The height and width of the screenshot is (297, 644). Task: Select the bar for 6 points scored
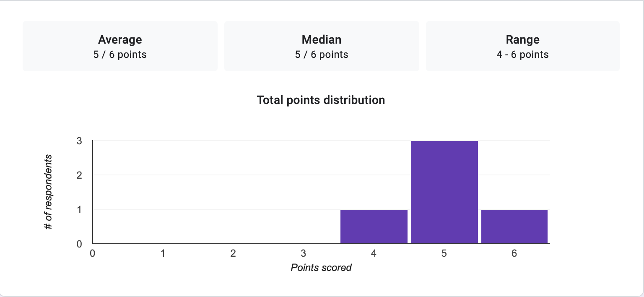point(514,227)
